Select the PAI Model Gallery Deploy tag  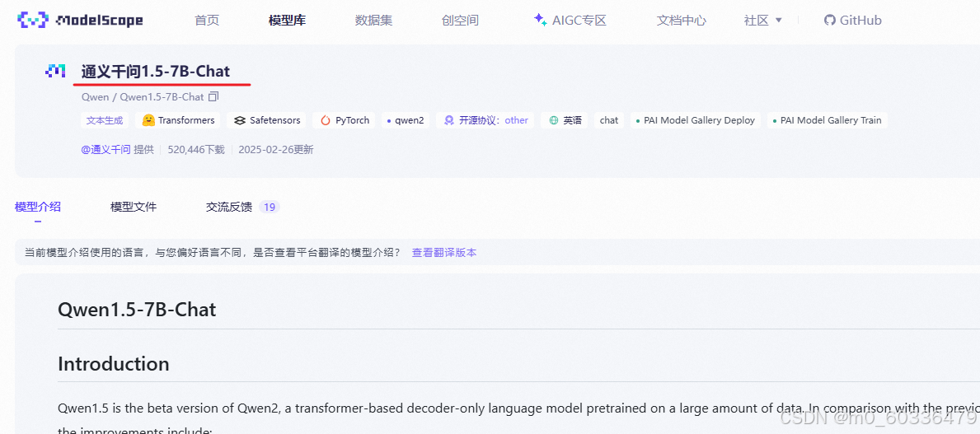695,120
